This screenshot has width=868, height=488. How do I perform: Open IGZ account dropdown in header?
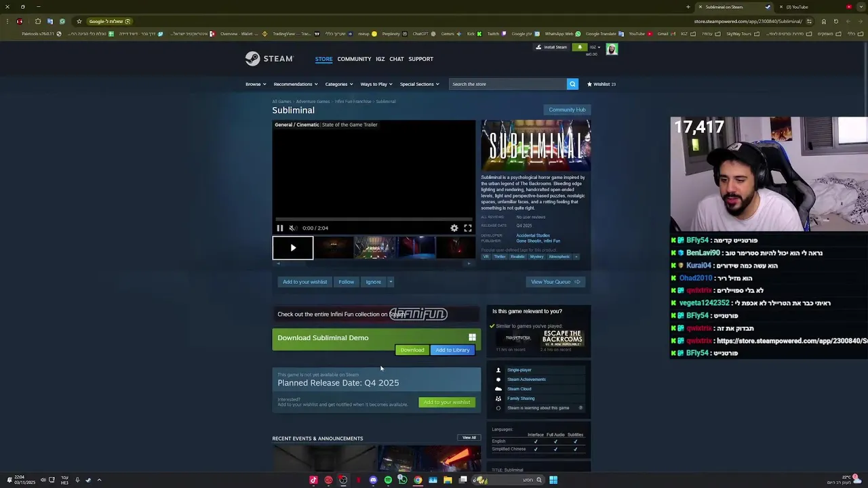coord(595,47)
